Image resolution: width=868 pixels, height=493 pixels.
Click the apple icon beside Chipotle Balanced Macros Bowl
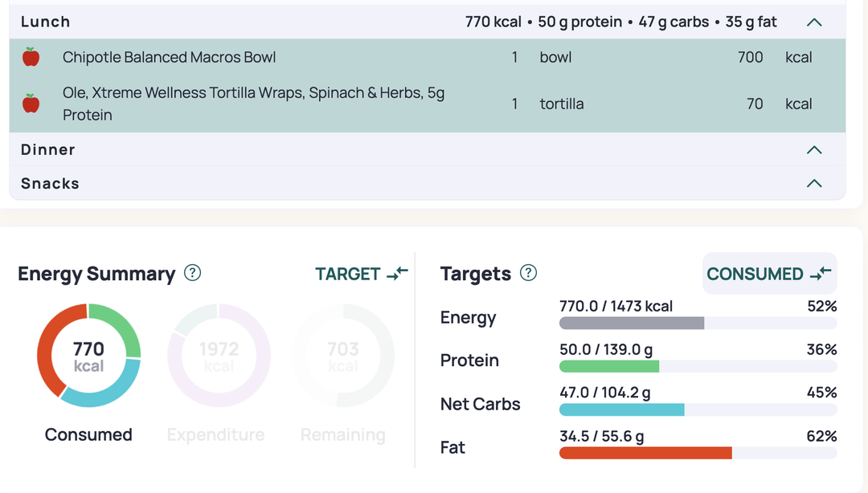[x=31, y=57]
